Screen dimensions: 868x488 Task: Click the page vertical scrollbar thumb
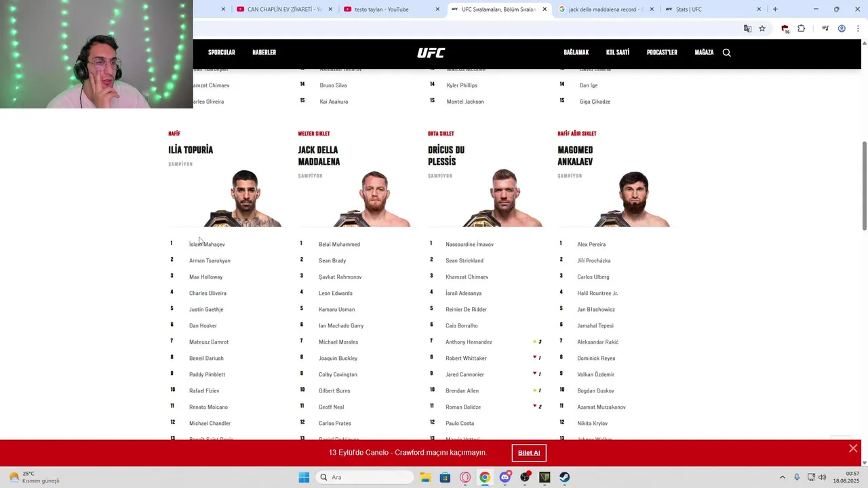click(864, 186)
